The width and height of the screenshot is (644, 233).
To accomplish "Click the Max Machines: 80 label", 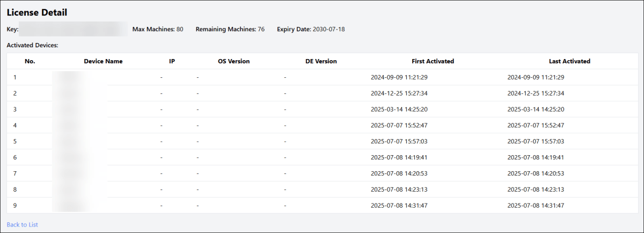I will [x=157, y=29].
